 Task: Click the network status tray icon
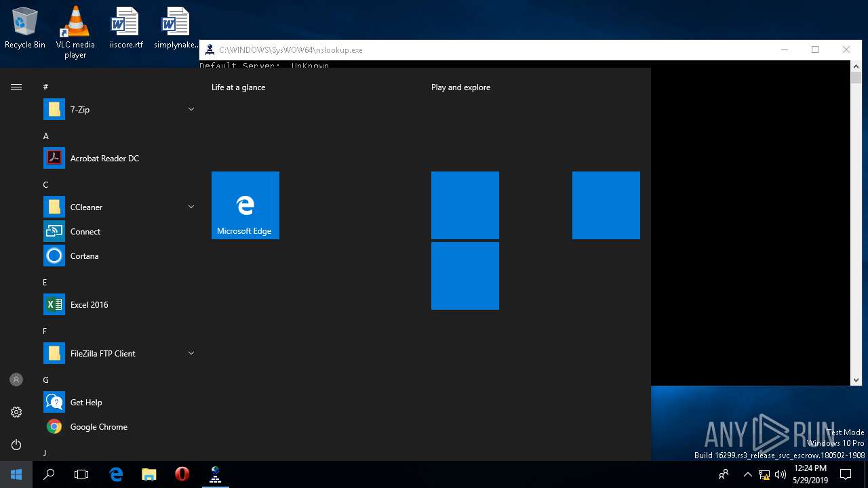click(x=764, y=474)
